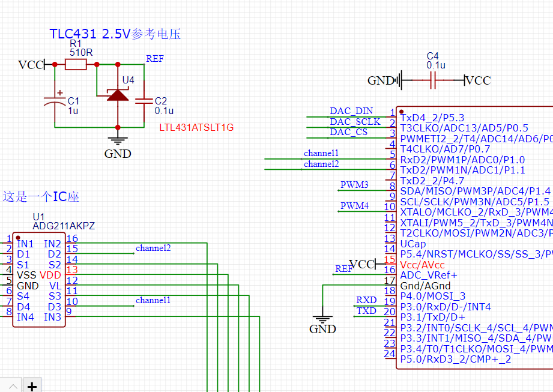Select the 'Vcc/AVcc' pin name
This screenshot has height=392, width=553.
click(x=422, y=265)
